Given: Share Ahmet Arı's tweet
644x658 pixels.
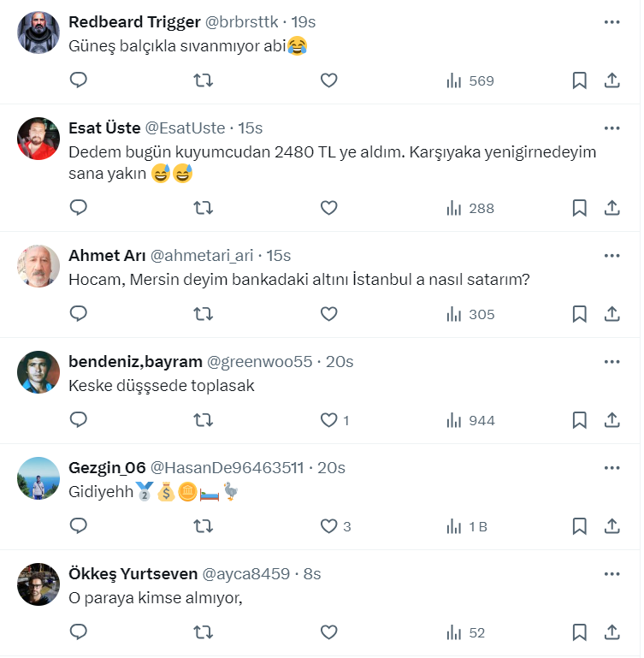Looking at the screenshot, I should [612, 314].
